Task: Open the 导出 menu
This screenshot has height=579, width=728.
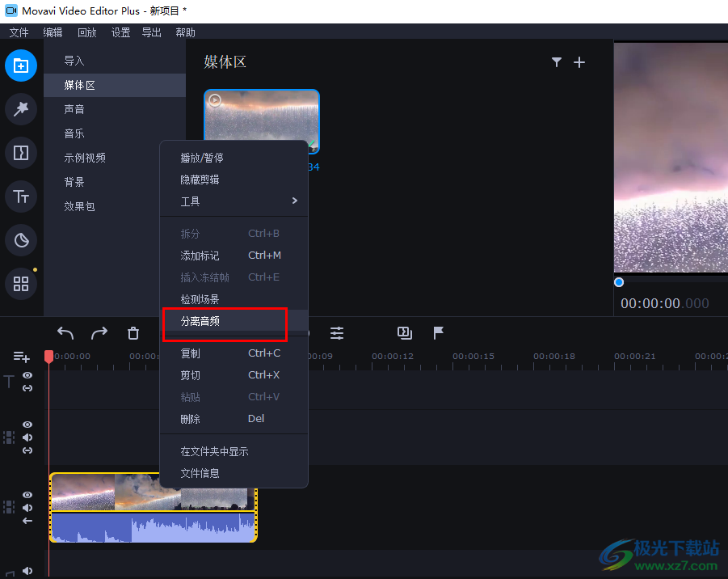Action: pyautogui.click(x=151, y=32)
